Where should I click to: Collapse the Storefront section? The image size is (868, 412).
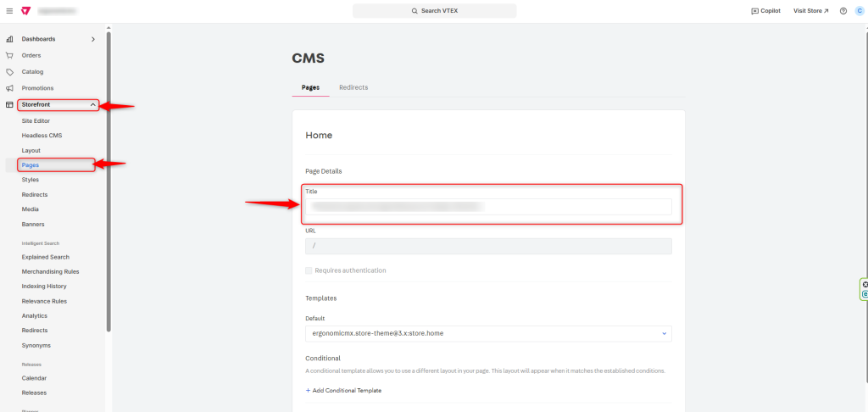(x=93, y=105)
